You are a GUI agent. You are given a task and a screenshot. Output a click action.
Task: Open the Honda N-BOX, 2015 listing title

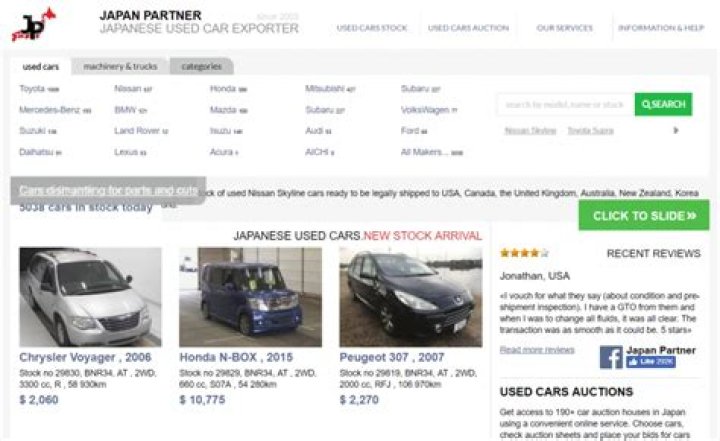pyautogui.click(x=236, y=357)
